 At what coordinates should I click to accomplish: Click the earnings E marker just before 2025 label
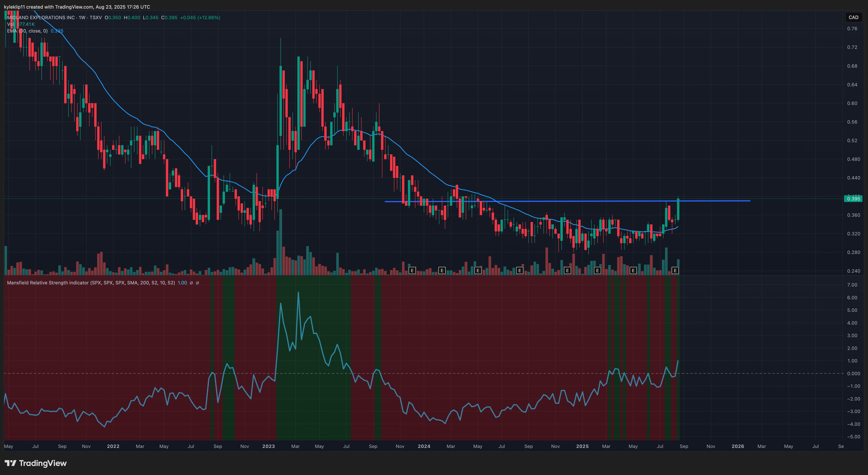[x=567, y=270]
